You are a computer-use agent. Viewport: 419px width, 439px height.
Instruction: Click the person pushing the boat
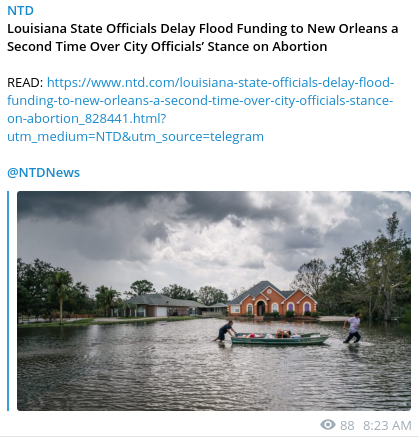pyautogui.click(x=226, y=331)
